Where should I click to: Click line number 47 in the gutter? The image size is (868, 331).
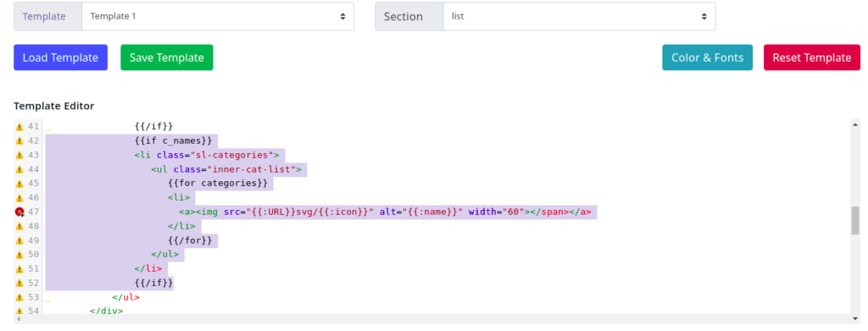[x=33, y=212]
